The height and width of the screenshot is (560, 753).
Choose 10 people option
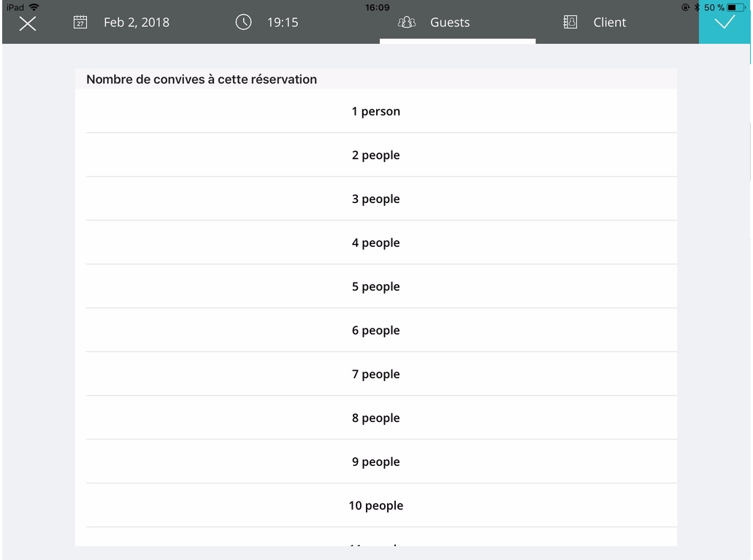375,506
